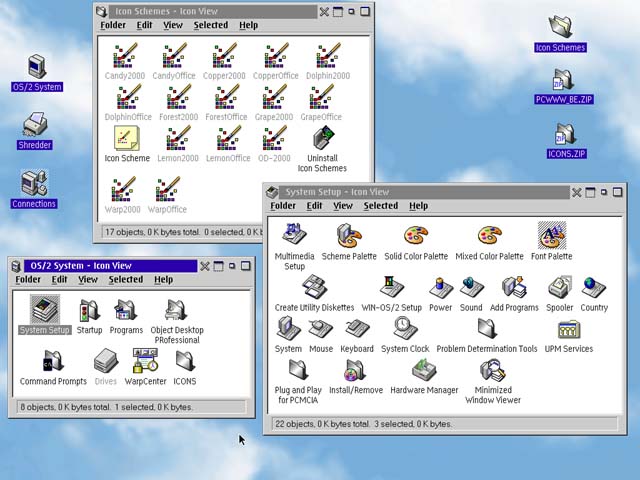Open Edit menu in OS/2 System window
Image resolution: width=640 pixels, height=480 pixels.
tap(59, 280)
